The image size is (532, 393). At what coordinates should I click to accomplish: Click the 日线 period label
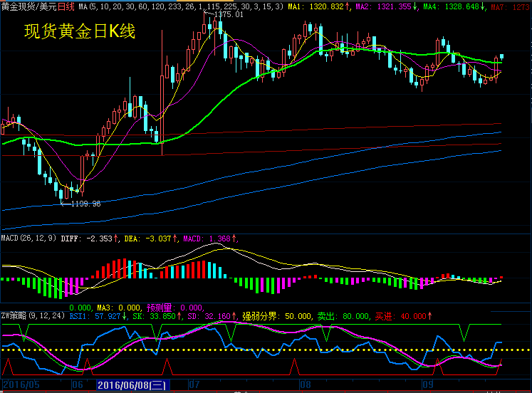tap(66, 6)
